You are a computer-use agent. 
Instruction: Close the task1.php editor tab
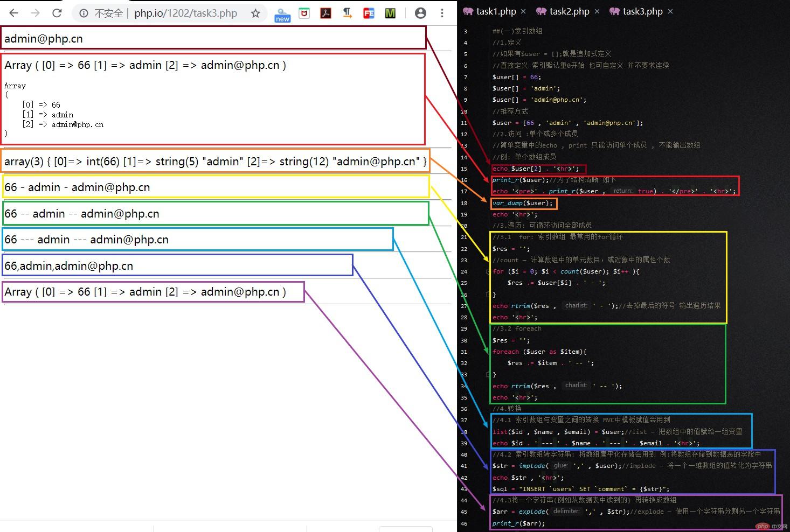(524, 11)
